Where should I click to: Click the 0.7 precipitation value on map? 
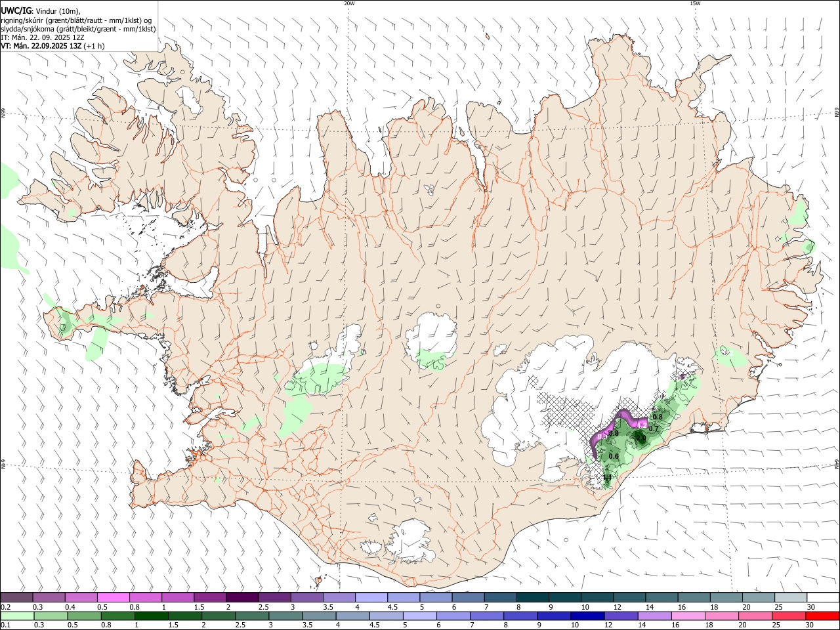[x=654, y=429]
